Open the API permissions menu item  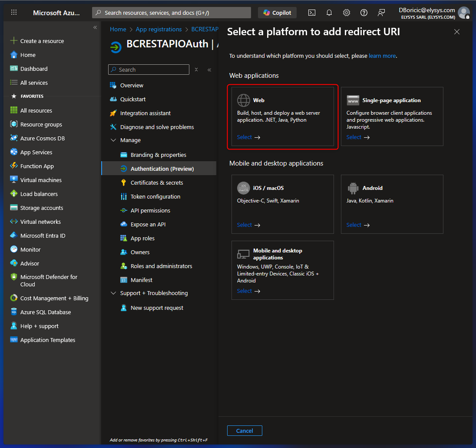150,210
